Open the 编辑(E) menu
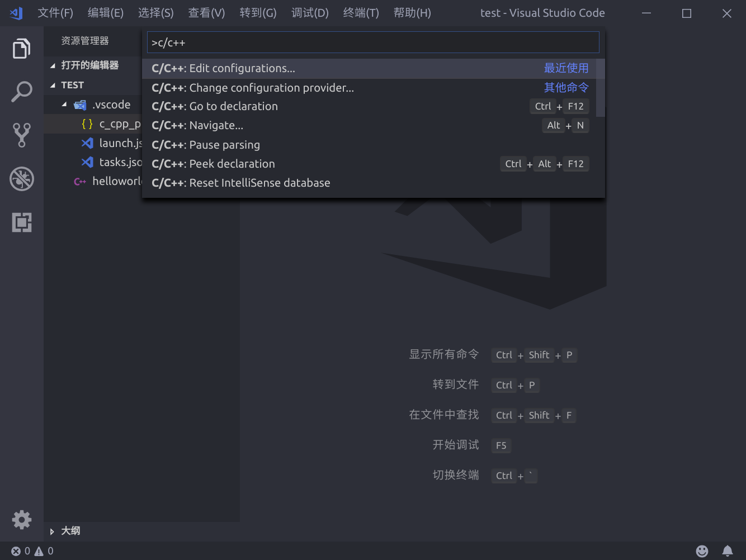Screen dimensions: 746x560 pos(106,13)
